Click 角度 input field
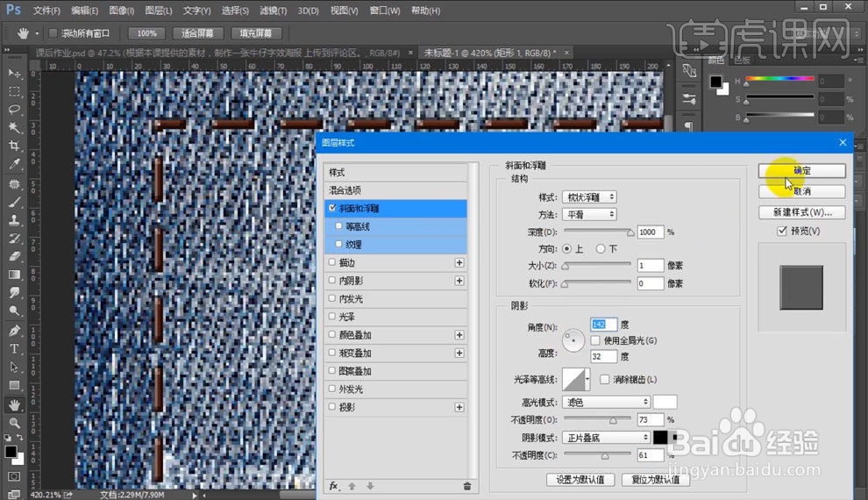The image size is (868, 500). [x=603, y=325]
